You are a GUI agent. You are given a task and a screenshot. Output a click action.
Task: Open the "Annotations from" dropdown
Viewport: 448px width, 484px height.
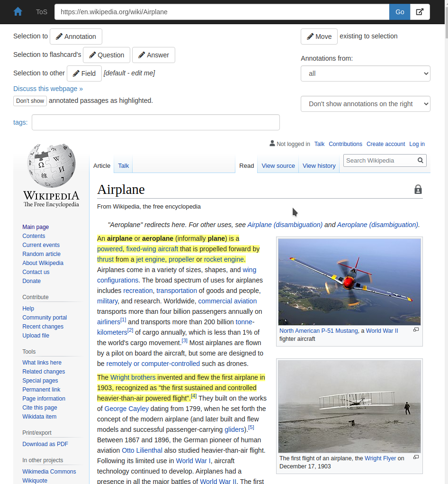[365, 73]
